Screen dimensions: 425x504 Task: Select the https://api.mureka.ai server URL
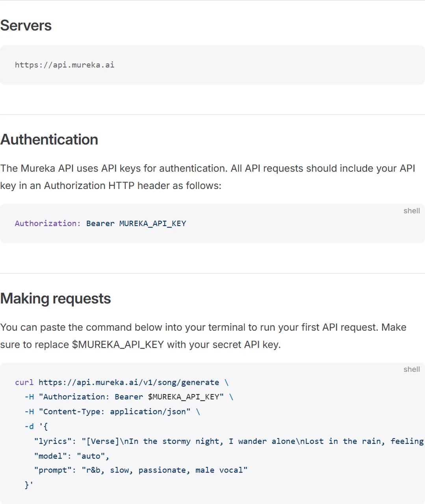tap(65, 65)
